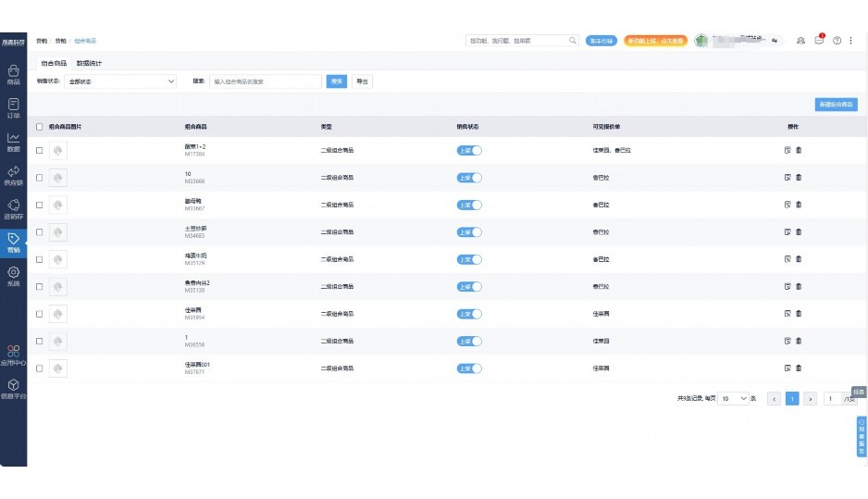Click the edit icon for row M17384

pos(787,150)
